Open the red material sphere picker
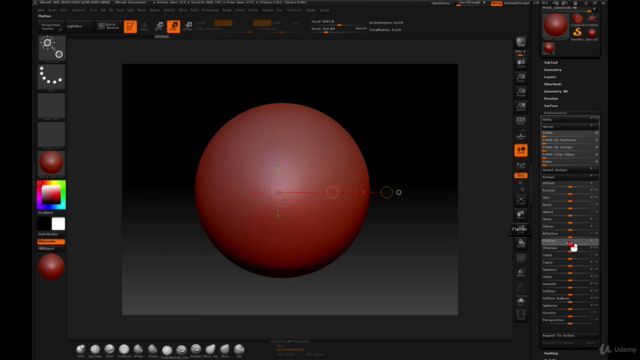 pos(51,163)
